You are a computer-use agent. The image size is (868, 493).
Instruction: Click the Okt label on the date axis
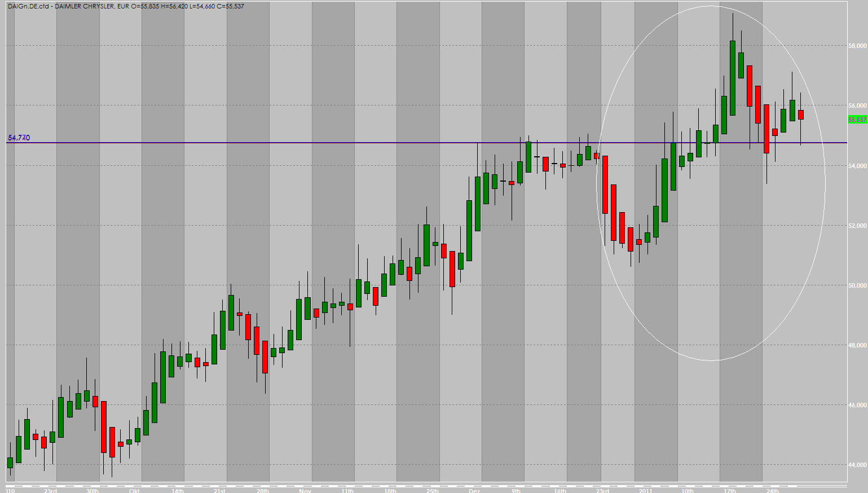pyautogui.click(x=134, y=490)
